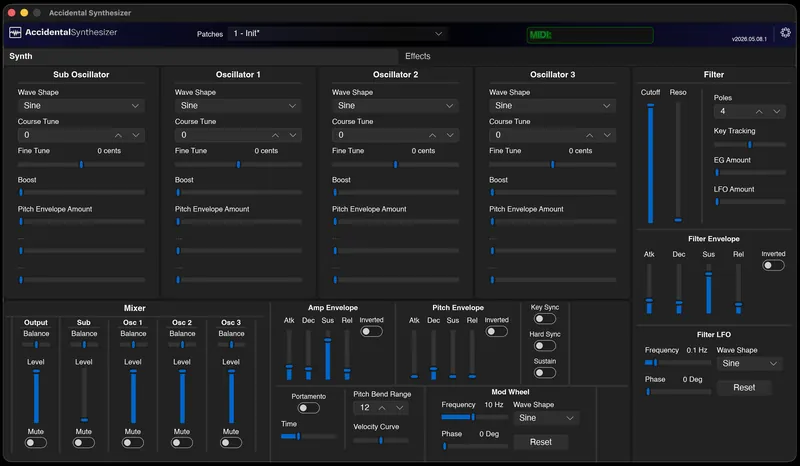
Task: Click the Filter Reso slider
Action: click(678, 163)
